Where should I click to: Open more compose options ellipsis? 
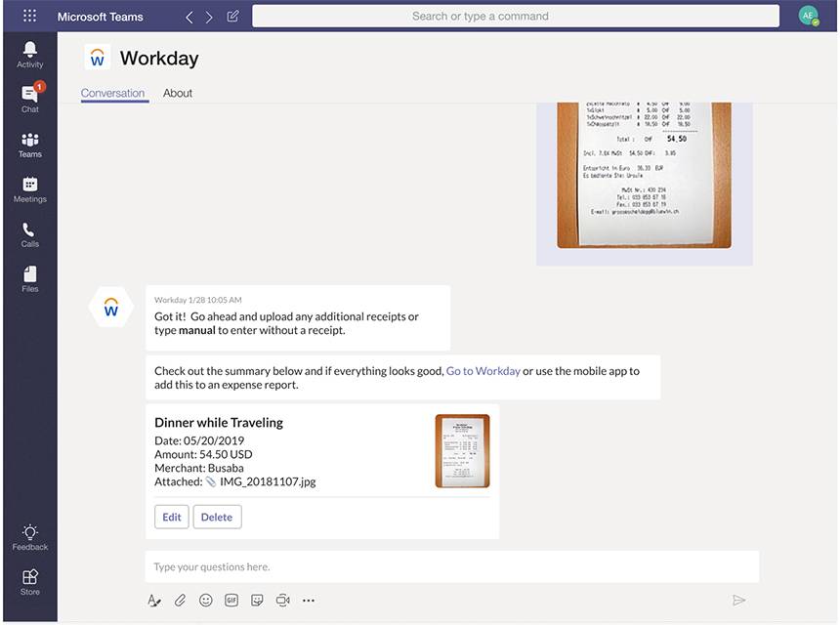pos(309,601)
